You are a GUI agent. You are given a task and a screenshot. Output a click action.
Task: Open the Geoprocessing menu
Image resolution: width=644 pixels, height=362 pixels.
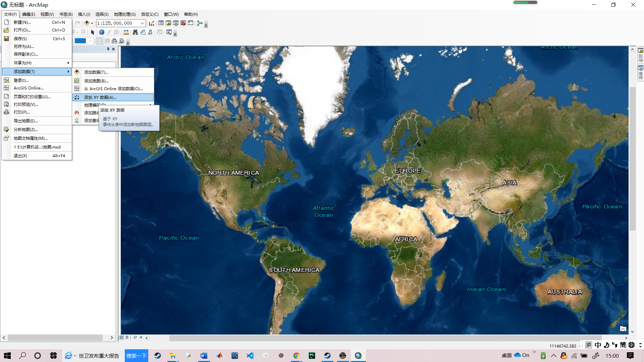[125, 14]
